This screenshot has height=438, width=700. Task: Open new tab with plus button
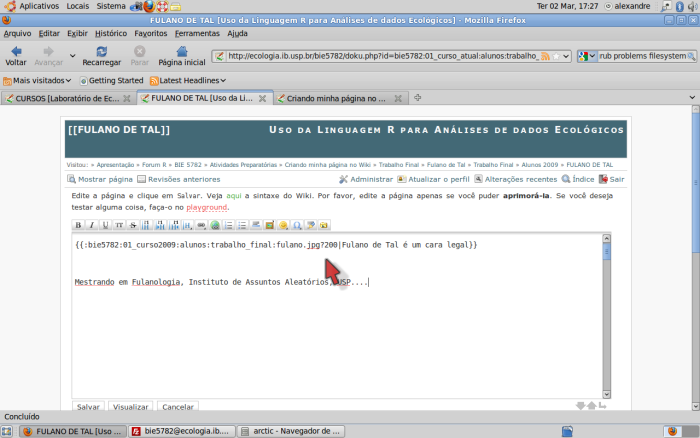click(418, 97)
